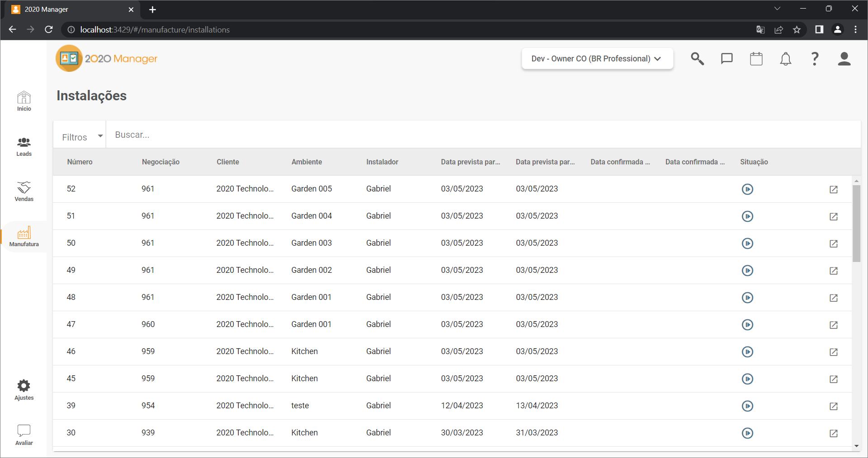Sort by first Data confirmada column
Image resolution: width=868 pixels, height=458 pixels.
tap(620, 162)
